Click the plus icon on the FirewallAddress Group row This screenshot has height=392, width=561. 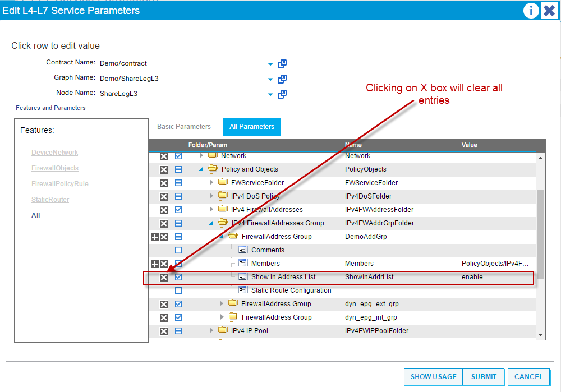tap(155, 236)
